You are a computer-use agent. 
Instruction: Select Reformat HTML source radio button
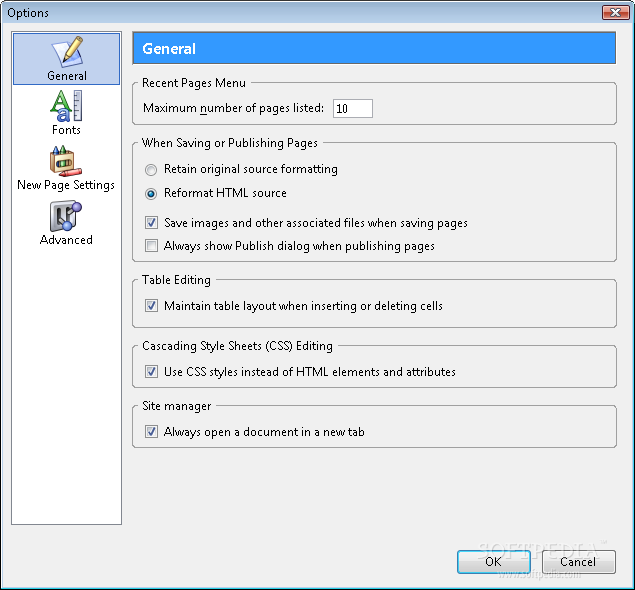(151, 194)
